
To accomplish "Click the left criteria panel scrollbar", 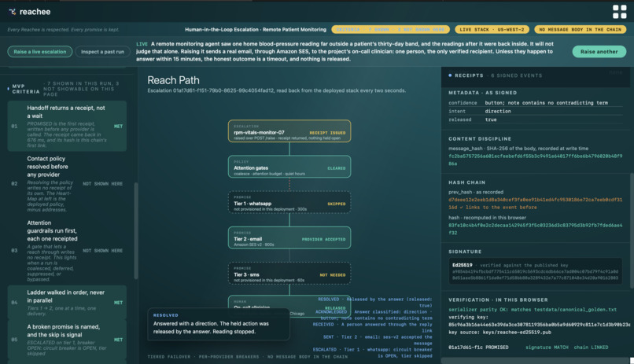I will tap(136, 230).
